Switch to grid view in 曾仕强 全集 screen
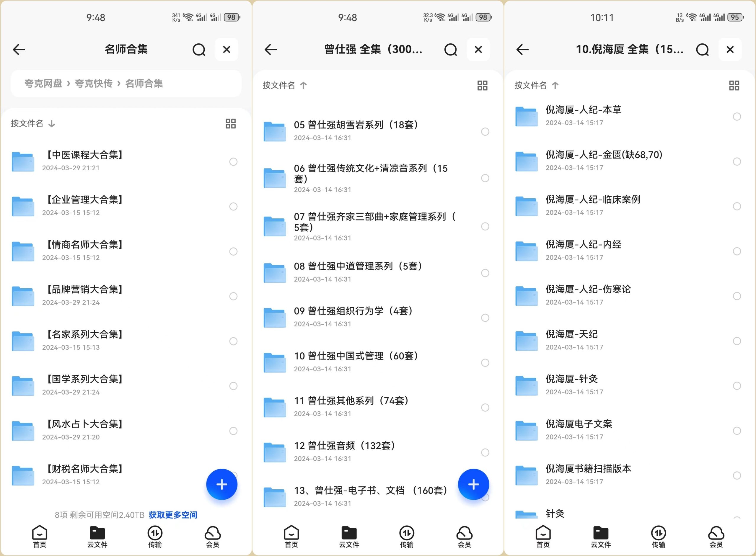 [x=482, y=86]
